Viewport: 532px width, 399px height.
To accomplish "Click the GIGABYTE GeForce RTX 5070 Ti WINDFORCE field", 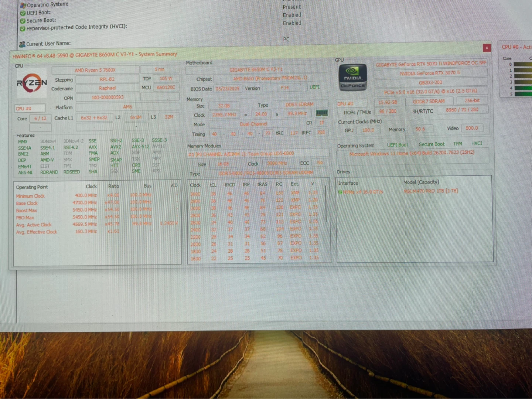I will point(431,64).
